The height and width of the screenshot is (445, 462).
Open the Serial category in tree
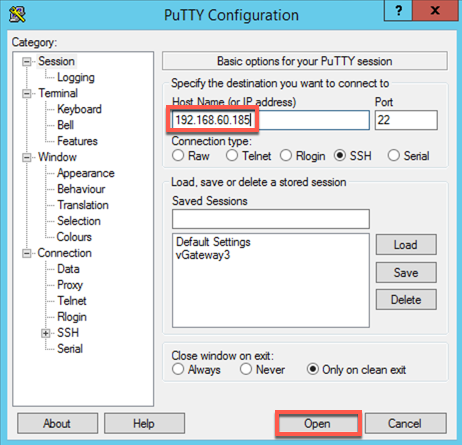(x=70, y=349)
